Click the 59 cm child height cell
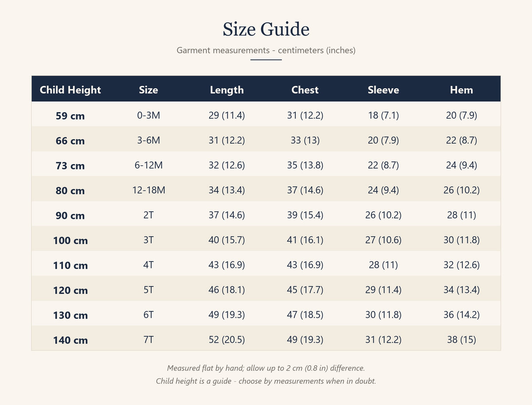532x405 pixels. 70,116
